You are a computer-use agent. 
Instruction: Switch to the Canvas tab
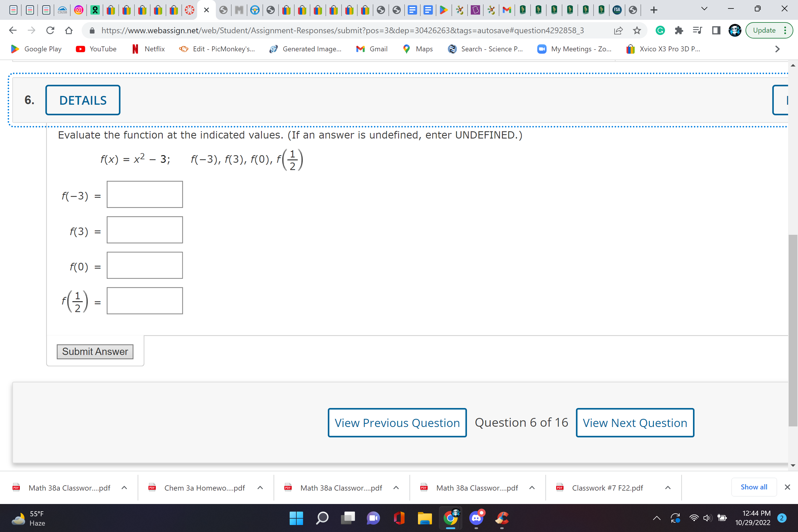[189, 10]
